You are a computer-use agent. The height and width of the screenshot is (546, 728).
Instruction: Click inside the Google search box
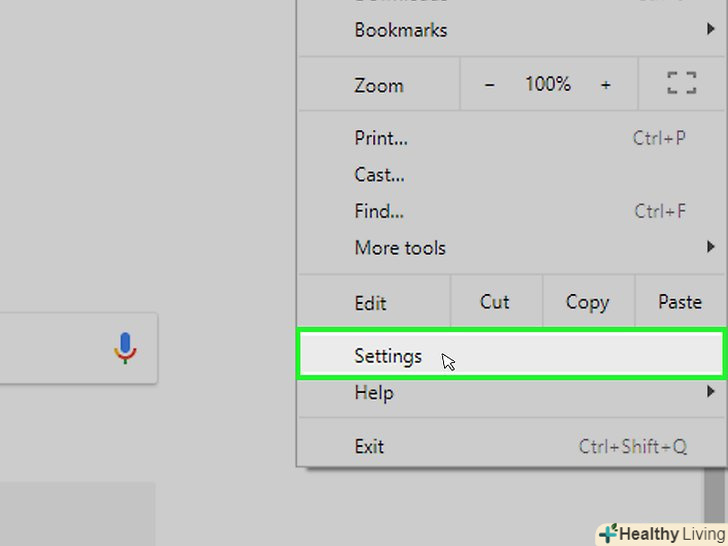50,348
